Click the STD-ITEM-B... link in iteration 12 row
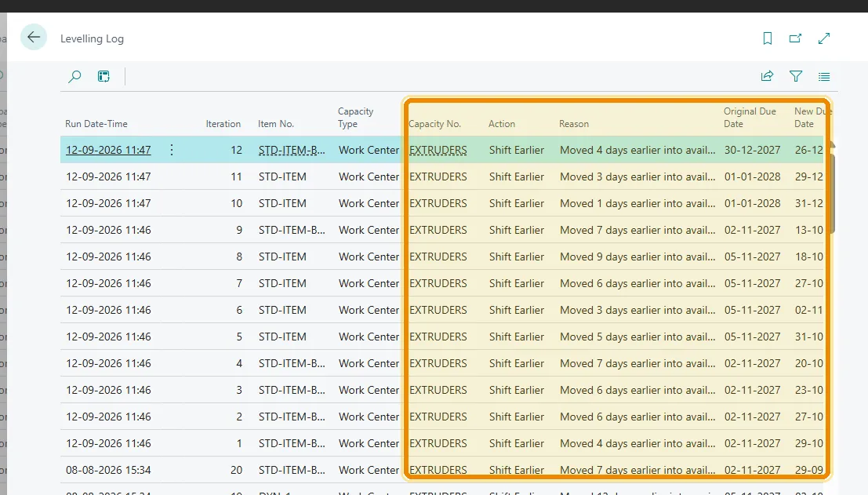The width and height of the screenshot is (868, 495). (x=292, y=150)
